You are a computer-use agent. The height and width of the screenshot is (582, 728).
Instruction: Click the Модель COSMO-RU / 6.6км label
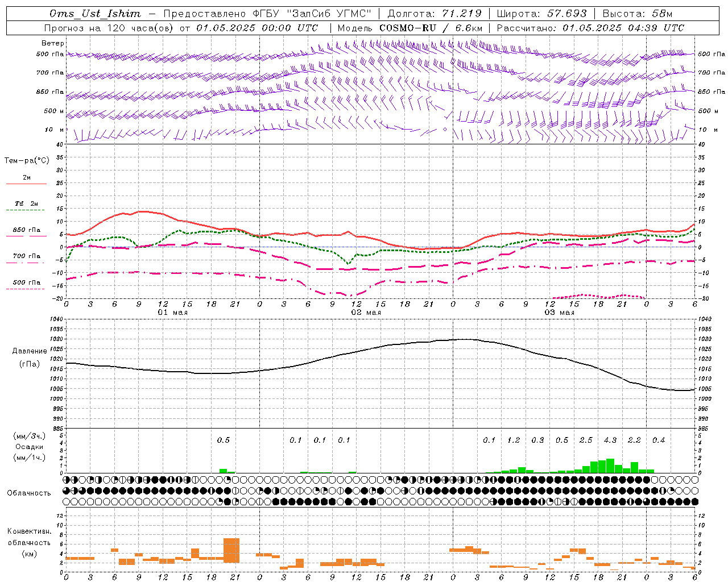point(410,28)
